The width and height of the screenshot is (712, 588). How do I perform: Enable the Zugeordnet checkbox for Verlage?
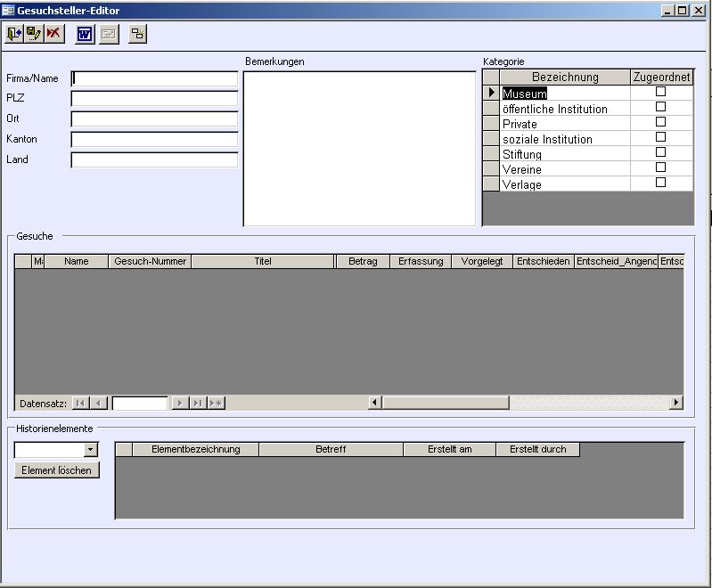660,183
